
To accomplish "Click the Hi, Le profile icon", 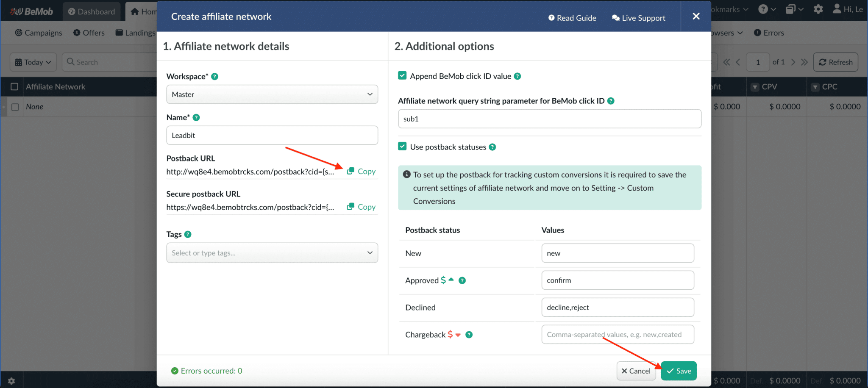I will click(837, 9).
